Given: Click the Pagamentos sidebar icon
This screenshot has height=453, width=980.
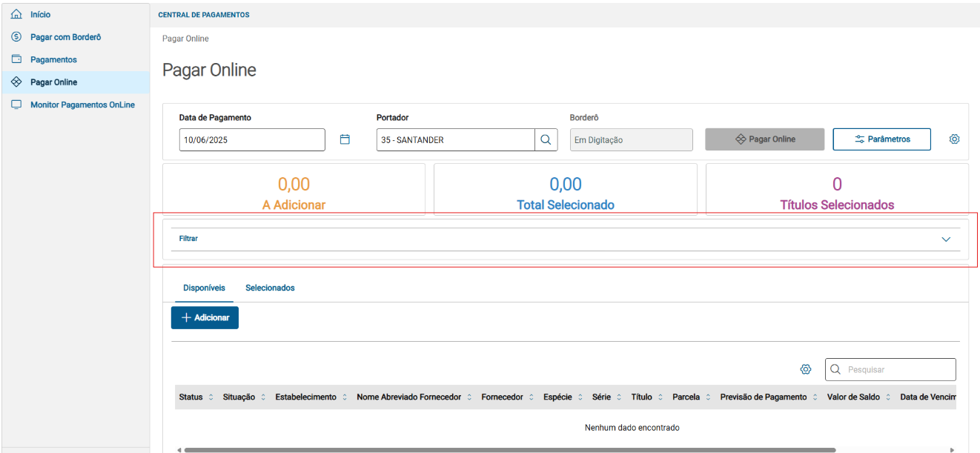Looking at the screenshot, I should [16, 59].
